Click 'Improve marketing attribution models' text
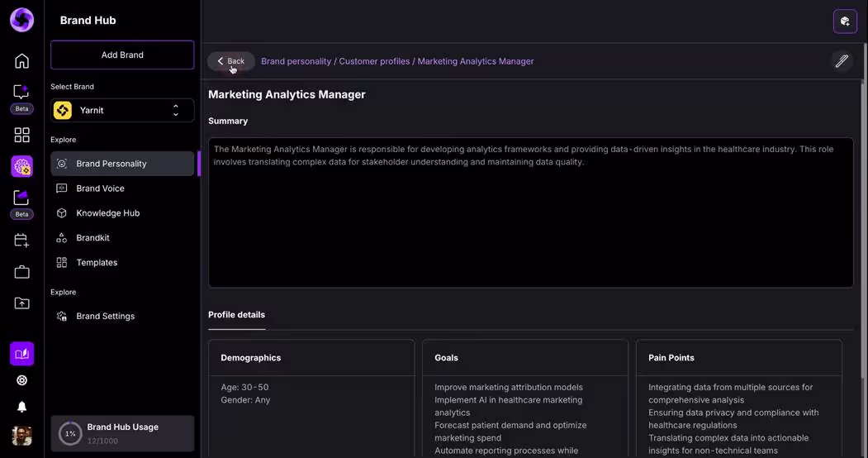The height and width of the screenshot is (458, 868). (x=508, y=387)
